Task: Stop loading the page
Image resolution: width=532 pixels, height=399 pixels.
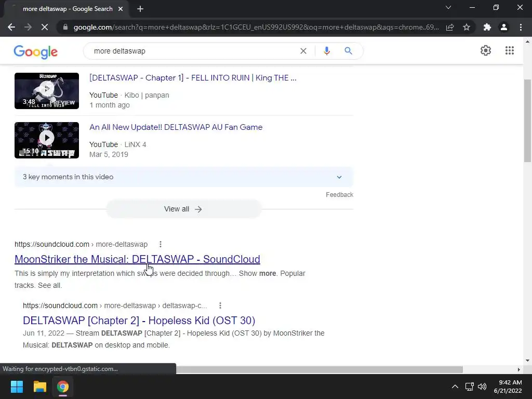Action: pos(45,27)
